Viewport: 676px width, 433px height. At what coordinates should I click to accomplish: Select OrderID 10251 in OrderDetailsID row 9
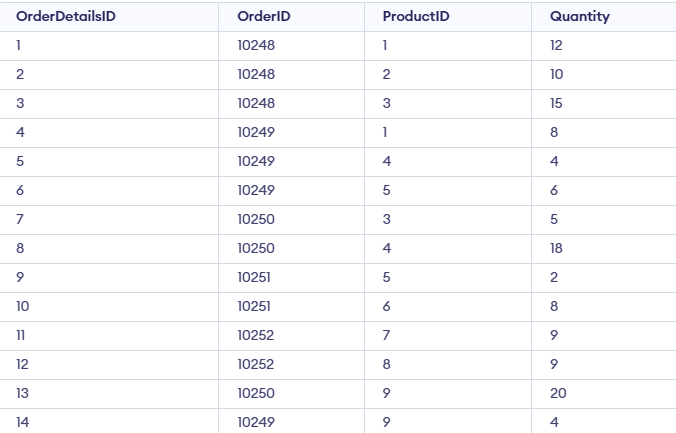[x=254, y=277]
